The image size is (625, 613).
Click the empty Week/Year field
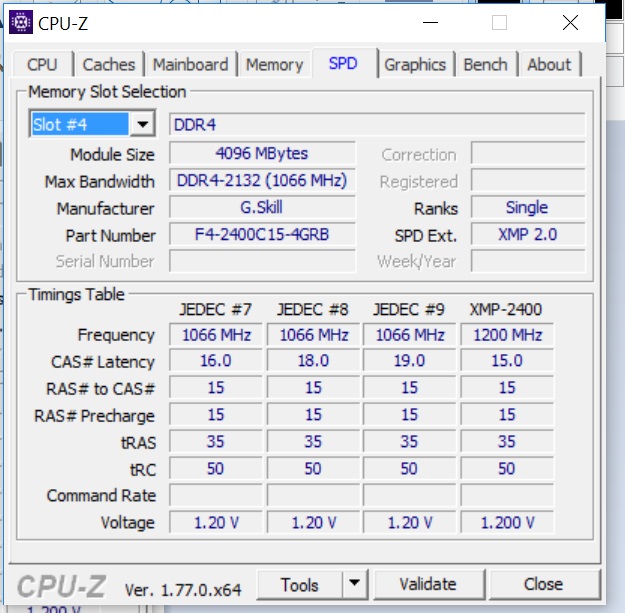527,261
